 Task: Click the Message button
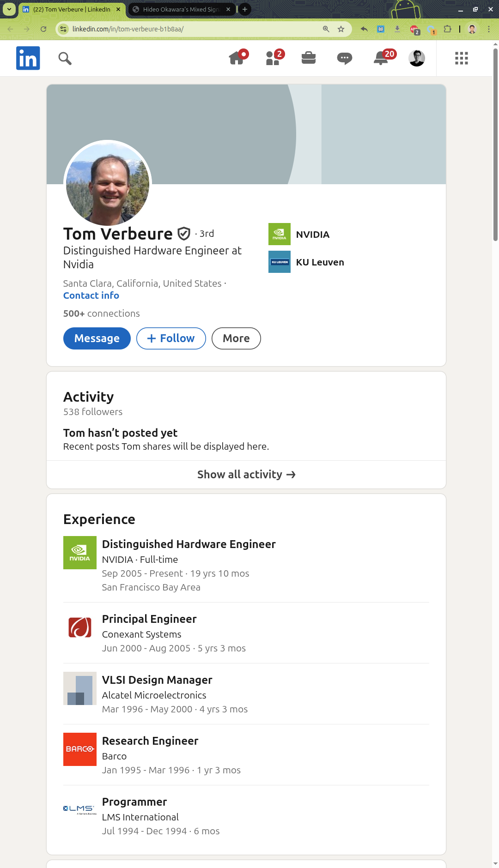click(x=97, y=338)
